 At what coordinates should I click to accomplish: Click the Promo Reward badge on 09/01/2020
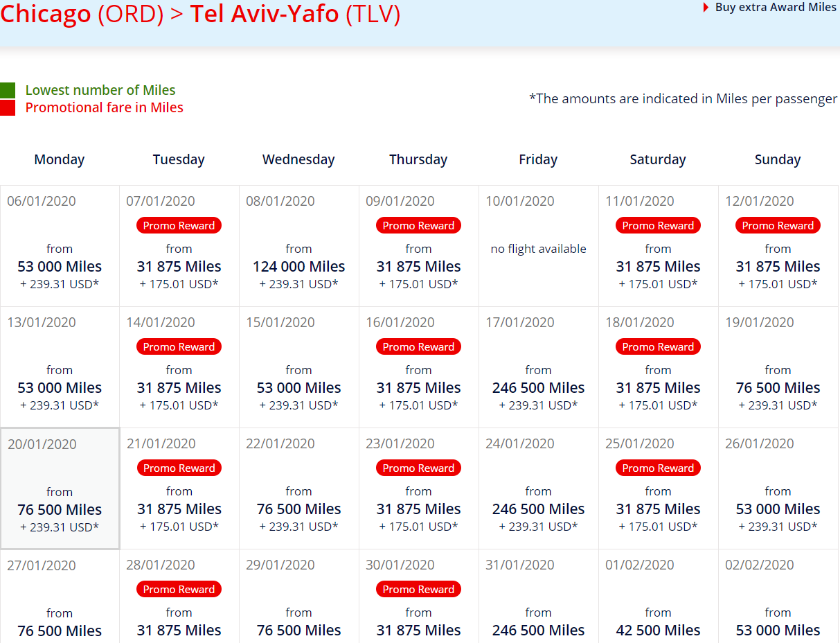(x=419, y=225)
